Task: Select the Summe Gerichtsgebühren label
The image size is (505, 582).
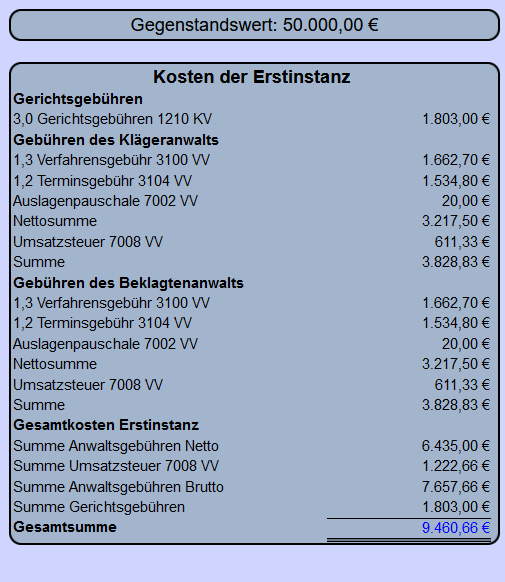Action: point(99,507)
